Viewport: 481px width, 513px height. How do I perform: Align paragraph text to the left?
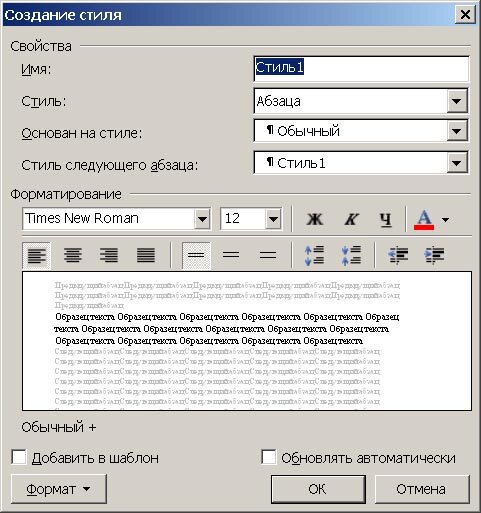(x=37, y=256)
